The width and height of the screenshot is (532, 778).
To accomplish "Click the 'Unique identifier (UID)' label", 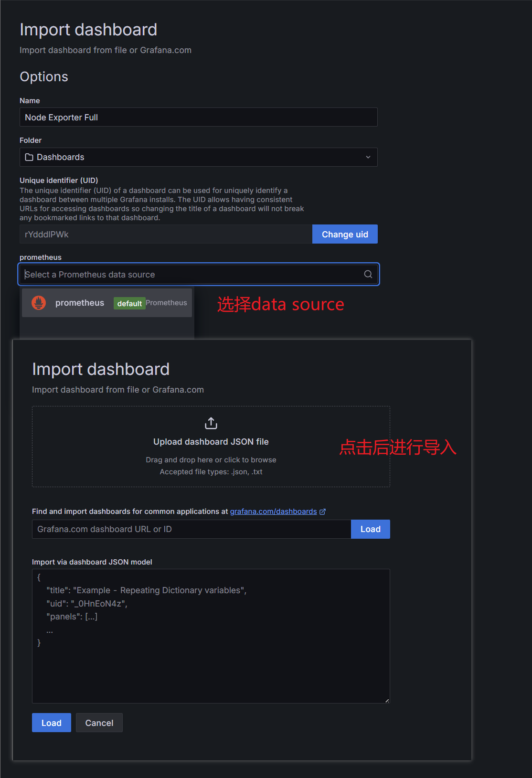I will pos(59,180).
